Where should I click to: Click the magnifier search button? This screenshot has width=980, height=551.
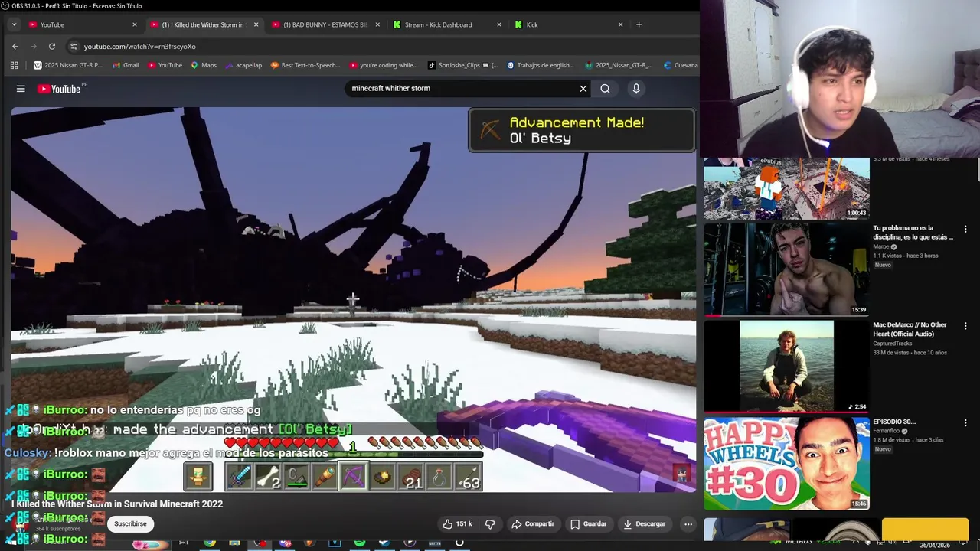605,89
